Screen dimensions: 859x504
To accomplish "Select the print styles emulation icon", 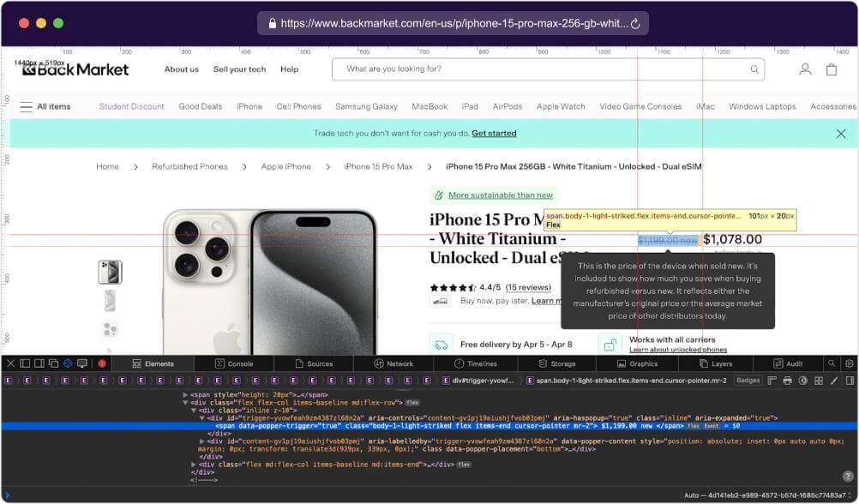I will (x=787, y=381).
